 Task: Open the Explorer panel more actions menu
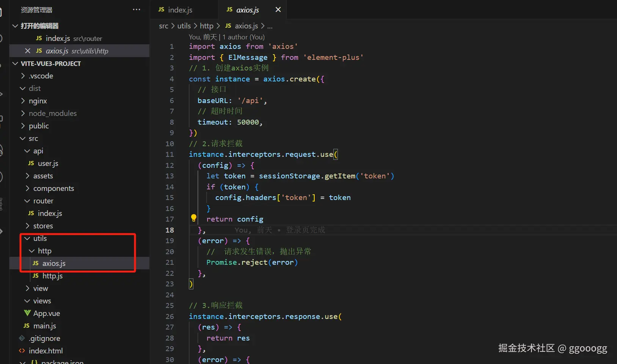tap(137, 9)
